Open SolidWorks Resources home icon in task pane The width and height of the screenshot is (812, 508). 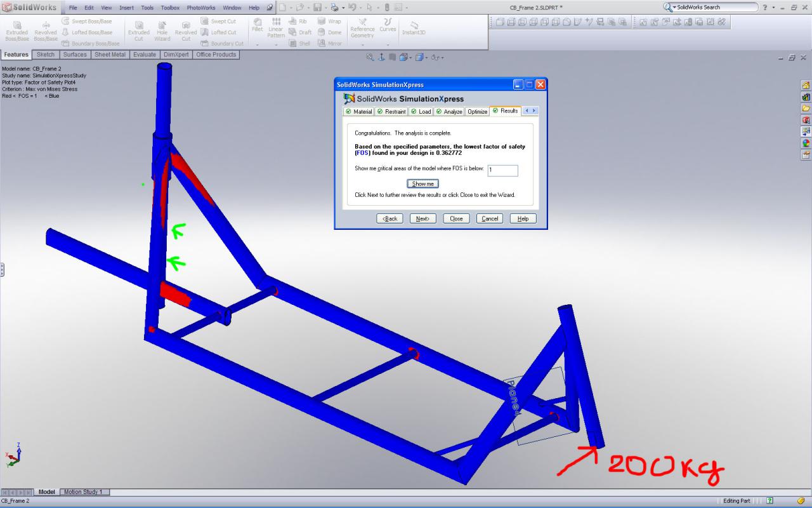coord(806,85)
